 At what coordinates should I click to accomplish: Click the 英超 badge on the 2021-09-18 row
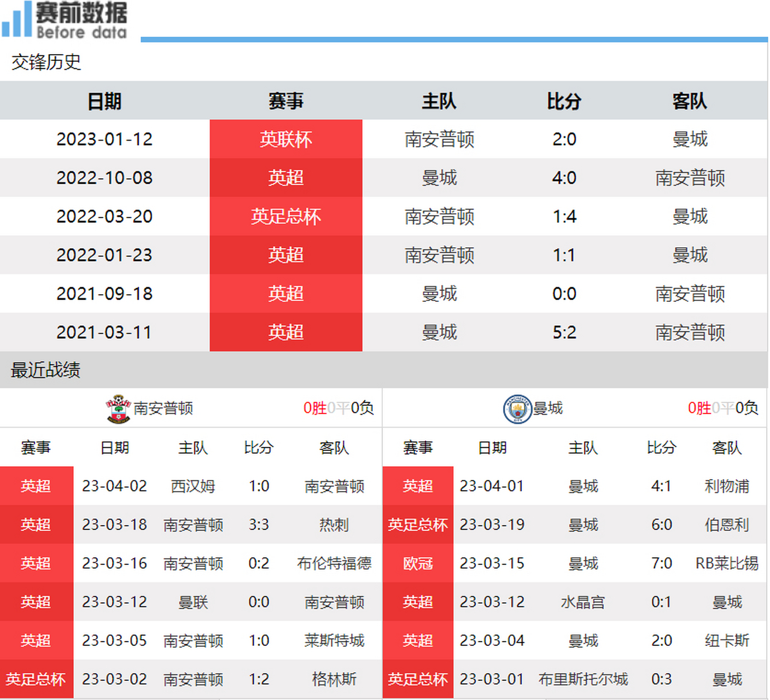tap(285, 294)
